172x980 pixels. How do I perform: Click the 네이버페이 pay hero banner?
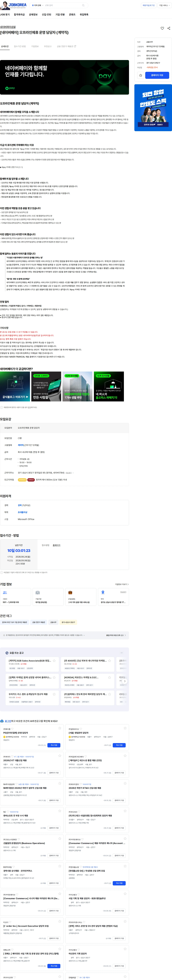[64, 77]
